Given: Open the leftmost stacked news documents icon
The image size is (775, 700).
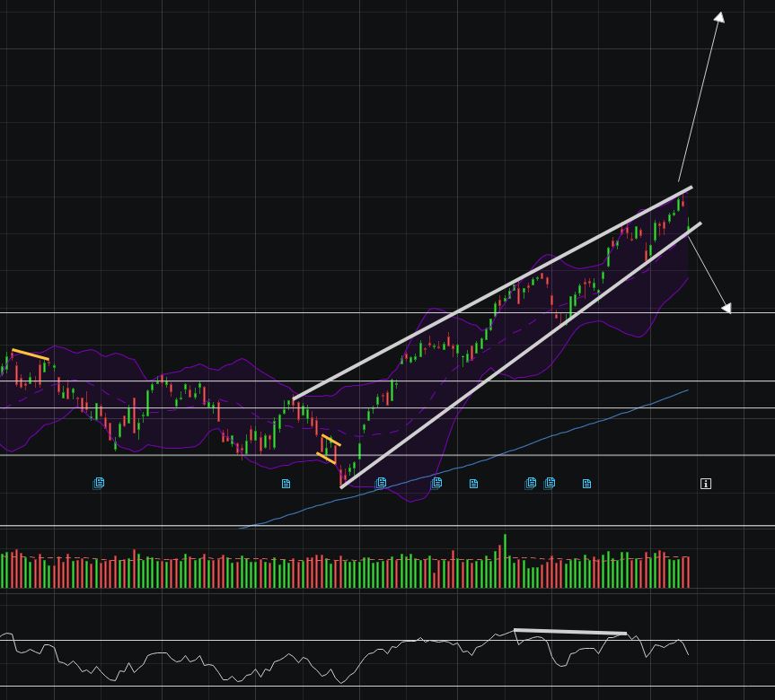Looking at the screenshot, I should coord(99,483).
